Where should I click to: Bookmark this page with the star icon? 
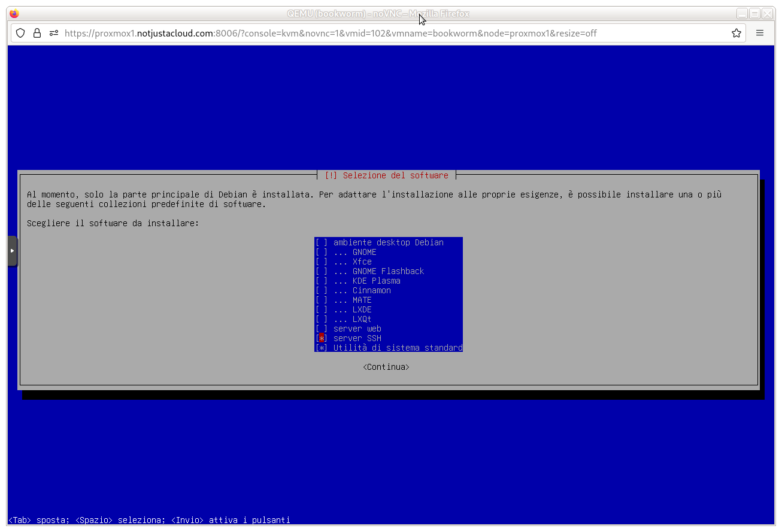(736, 33)
